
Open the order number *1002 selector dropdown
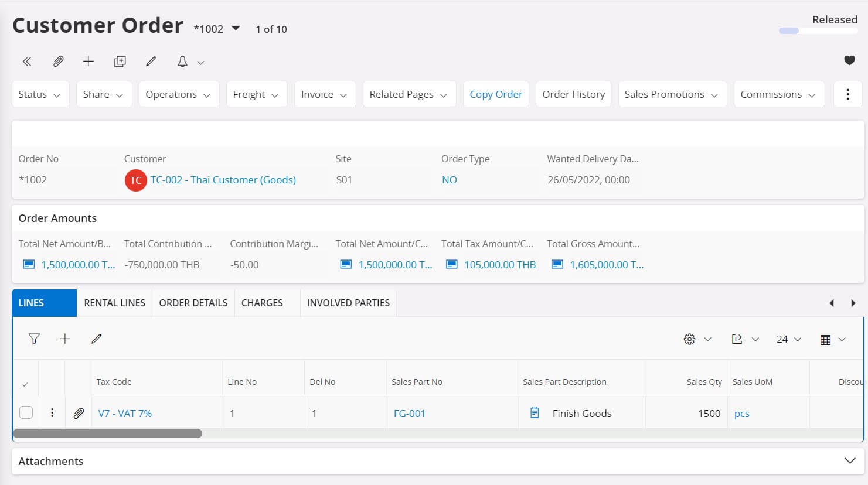click(x=236, y=28)
